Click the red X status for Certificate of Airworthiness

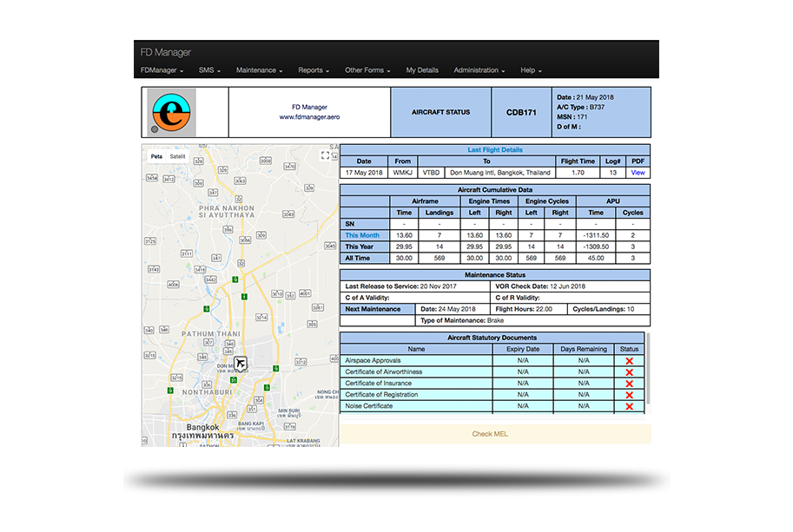629,372
